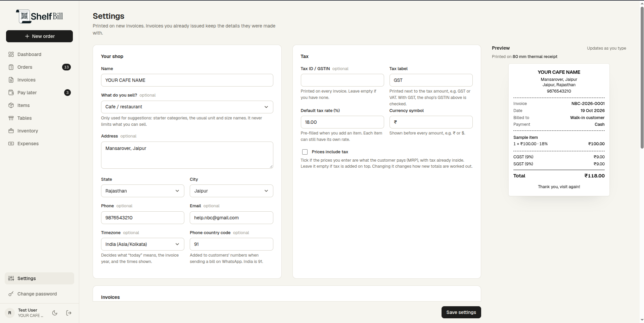This screenshot has width=644, height=323.
Task: Expand the City dropdown showing Jaipur
Action: click(x=231, y=191)
